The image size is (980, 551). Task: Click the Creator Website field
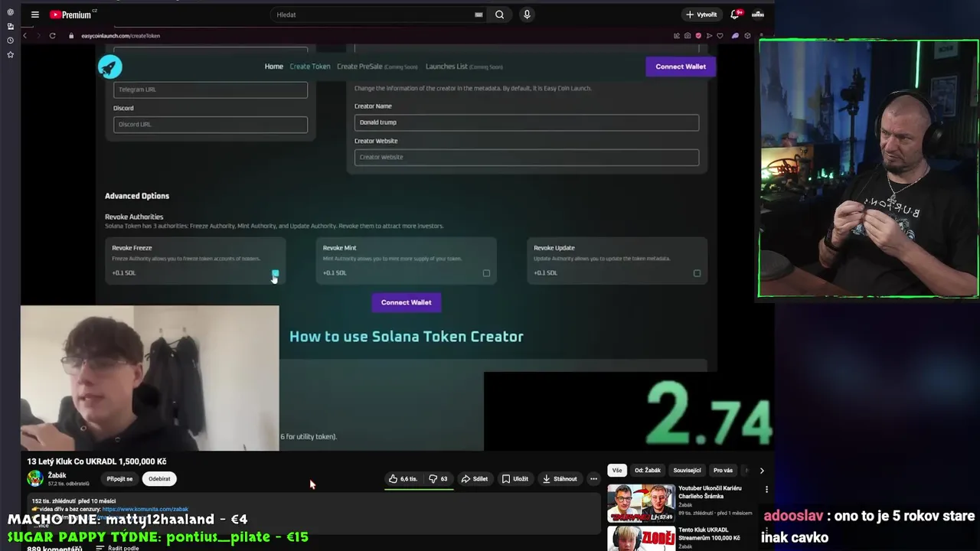click(x=527, y=157)
